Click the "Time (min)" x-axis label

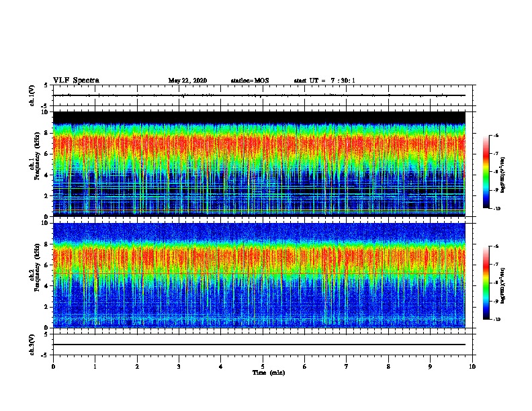click(269, 373)
